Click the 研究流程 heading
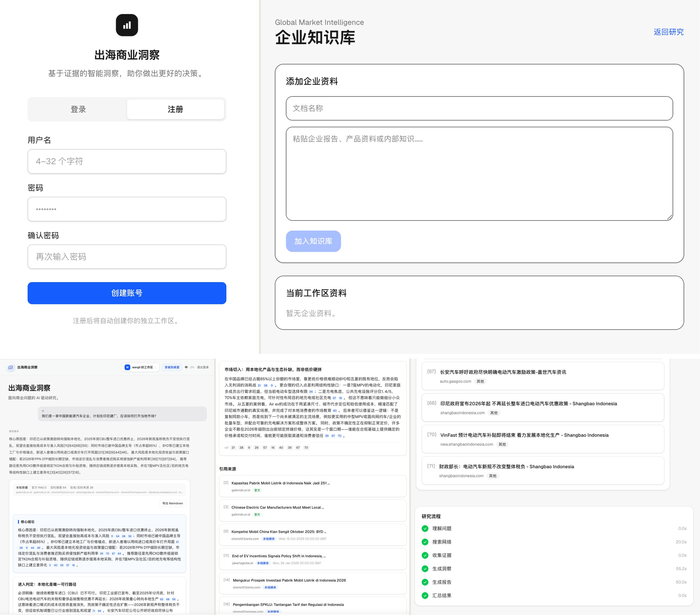 pos(431,516)
